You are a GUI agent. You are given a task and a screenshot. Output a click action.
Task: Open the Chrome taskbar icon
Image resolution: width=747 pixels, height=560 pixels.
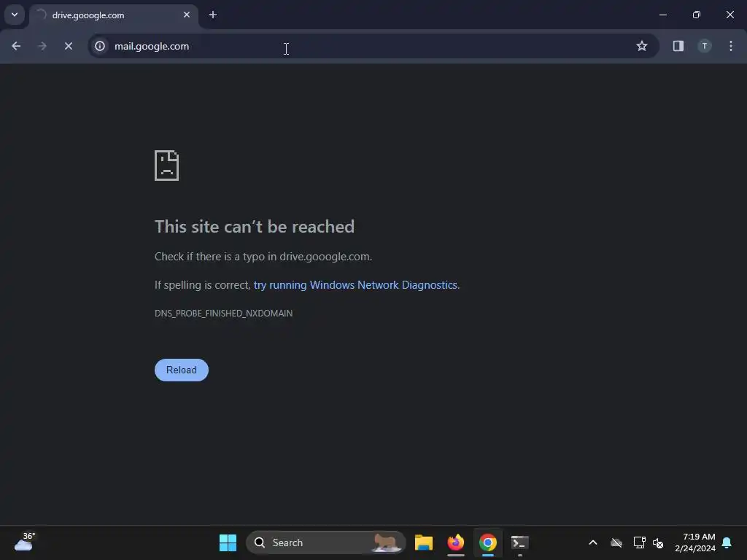(488, 542)
